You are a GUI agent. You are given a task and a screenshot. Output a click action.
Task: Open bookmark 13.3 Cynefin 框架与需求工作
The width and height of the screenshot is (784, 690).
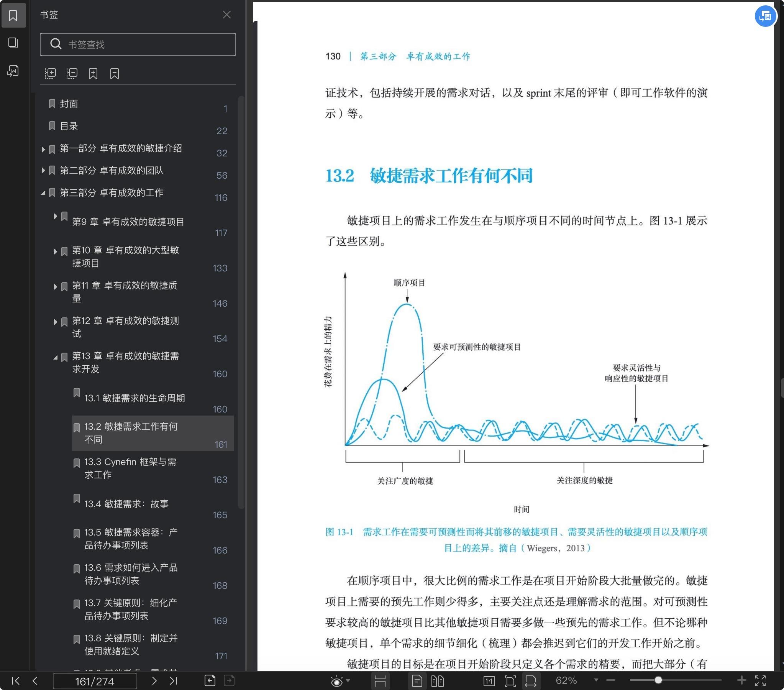(x=130, y=468)
